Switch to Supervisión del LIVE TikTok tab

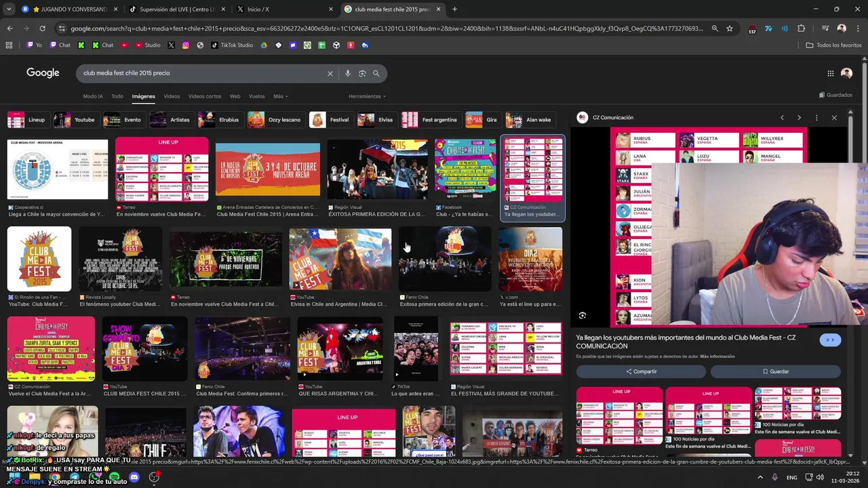coord(176,9)
